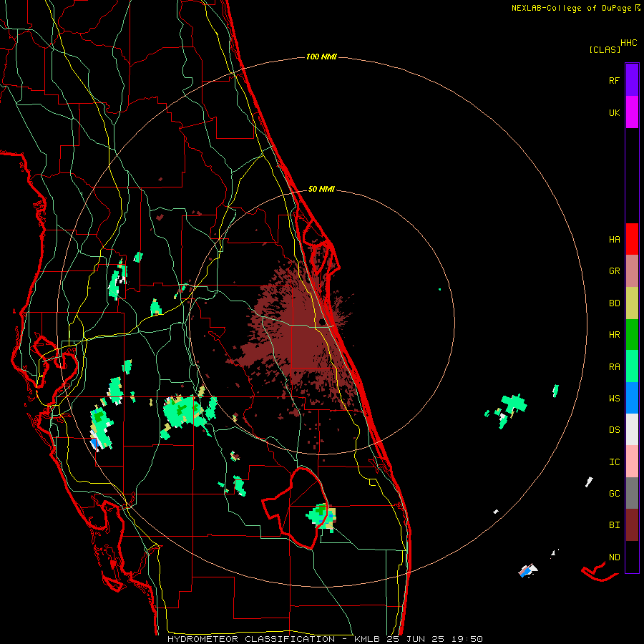Click the HR dark green legend block
The height and width of the screenshot is (644, 644).
[632, 334]
